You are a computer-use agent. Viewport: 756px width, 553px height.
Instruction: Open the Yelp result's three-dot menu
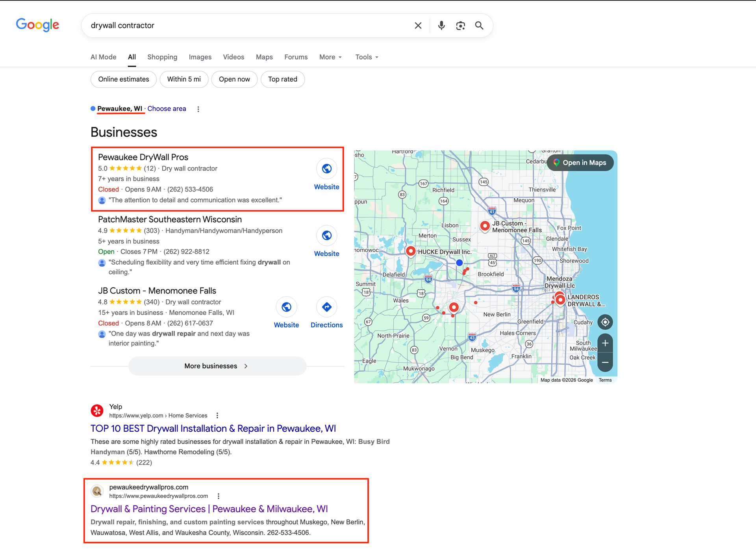(217, 416)
